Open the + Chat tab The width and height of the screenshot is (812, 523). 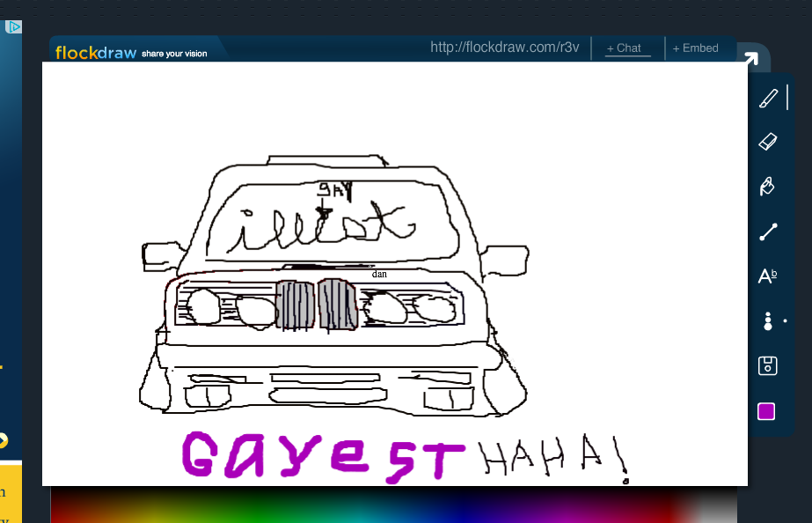624,48
